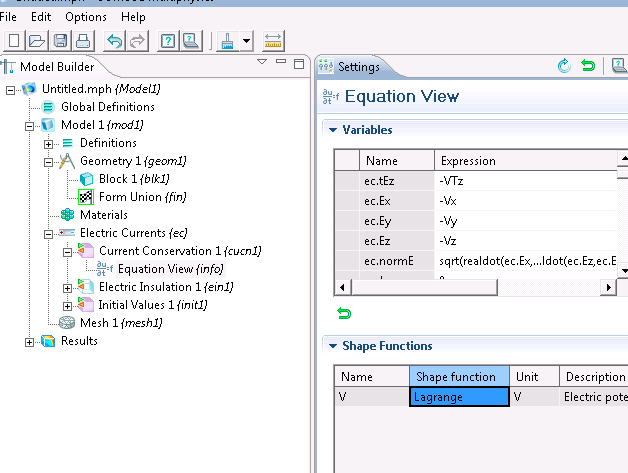Click the Lagrange shape function cell

tap(458, 397)
